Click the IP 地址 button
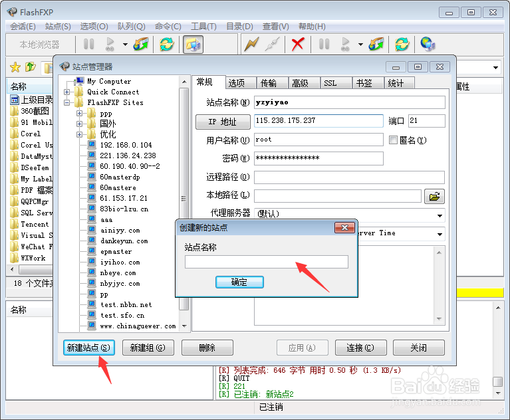 point(223,122)
